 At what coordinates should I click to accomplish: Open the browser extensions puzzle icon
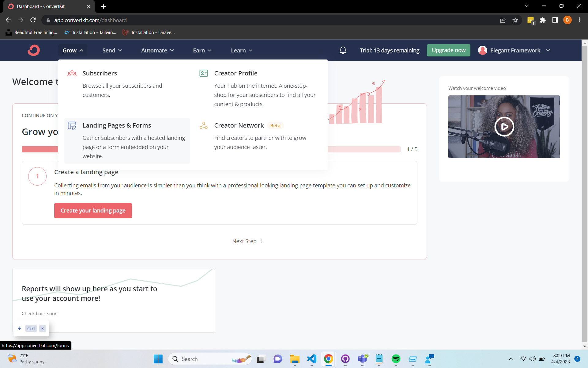pyautogui.click(x=543, y=20)
